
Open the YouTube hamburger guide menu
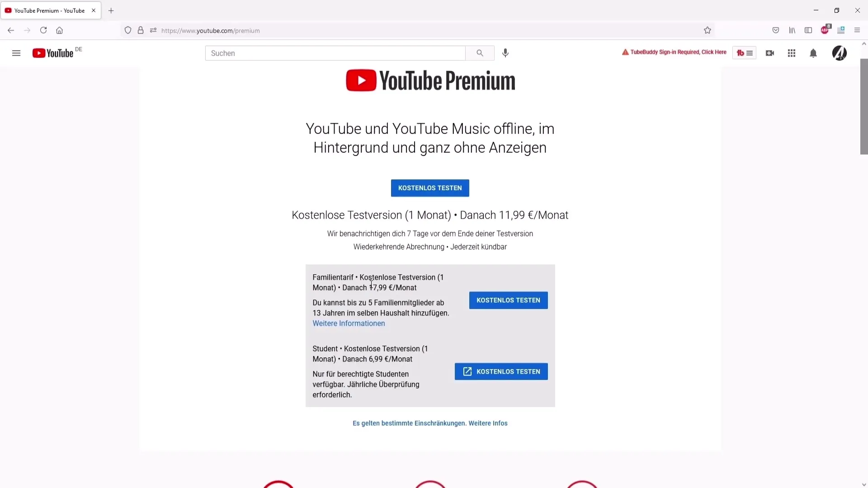[16, 53]
